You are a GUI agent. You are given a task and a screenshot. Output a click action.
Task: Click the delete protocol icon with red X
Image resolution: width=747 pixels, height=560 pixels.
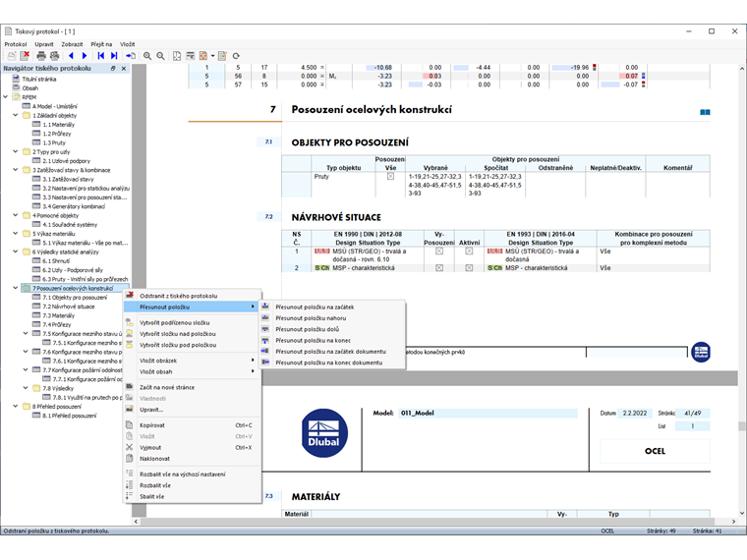coord(25,56)
